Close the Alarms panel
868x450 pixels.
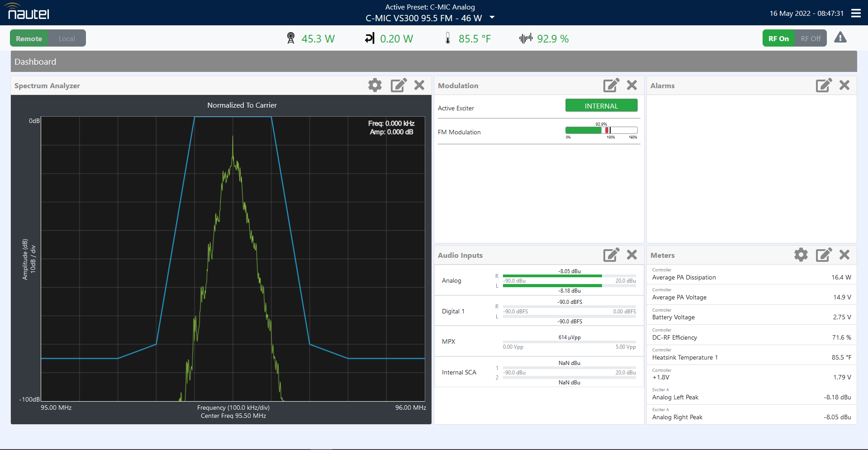click(x=844, y=85)
